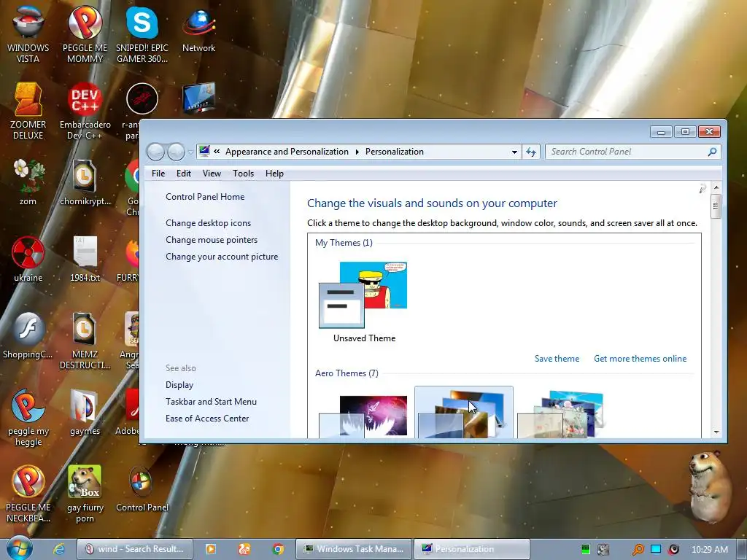This screenshot has width=747, height=560.
Task: Open the PEGGLE ME MOMMY desktop icon
Action: (x=85, y=34)
